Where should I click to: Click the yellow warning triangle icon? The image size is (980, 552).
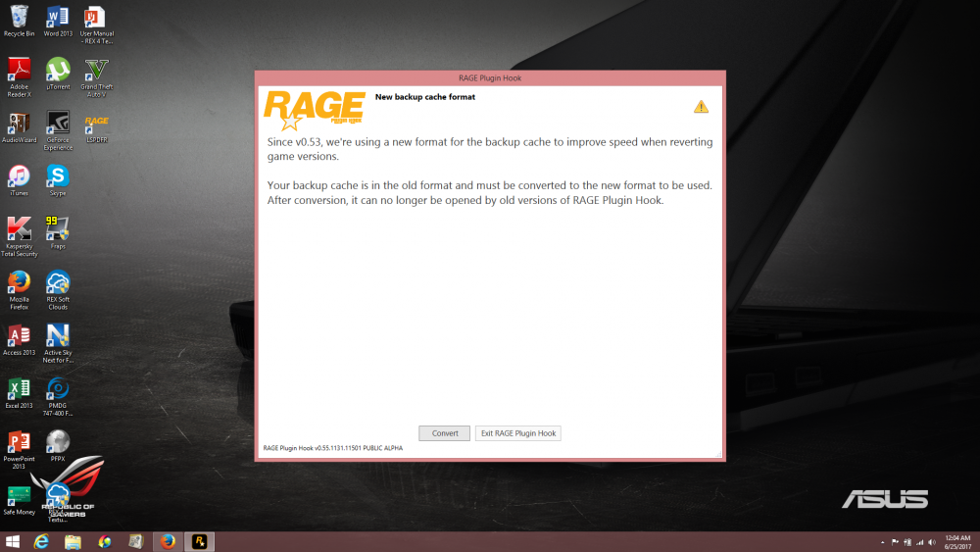702,107
